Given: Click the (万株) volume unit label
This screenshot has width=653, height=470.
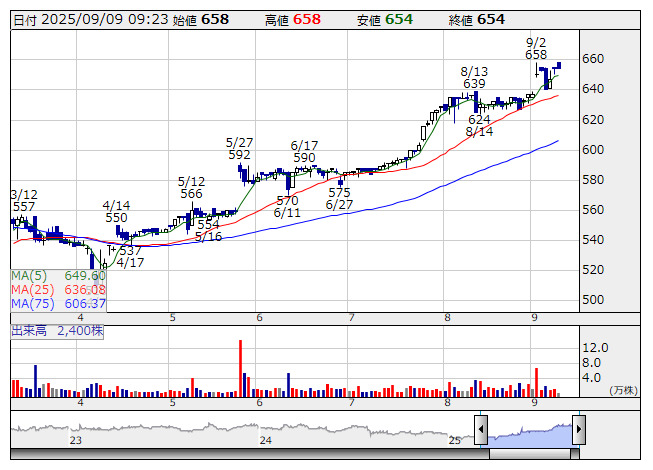Looking at the screenshot, I should 623,390.
